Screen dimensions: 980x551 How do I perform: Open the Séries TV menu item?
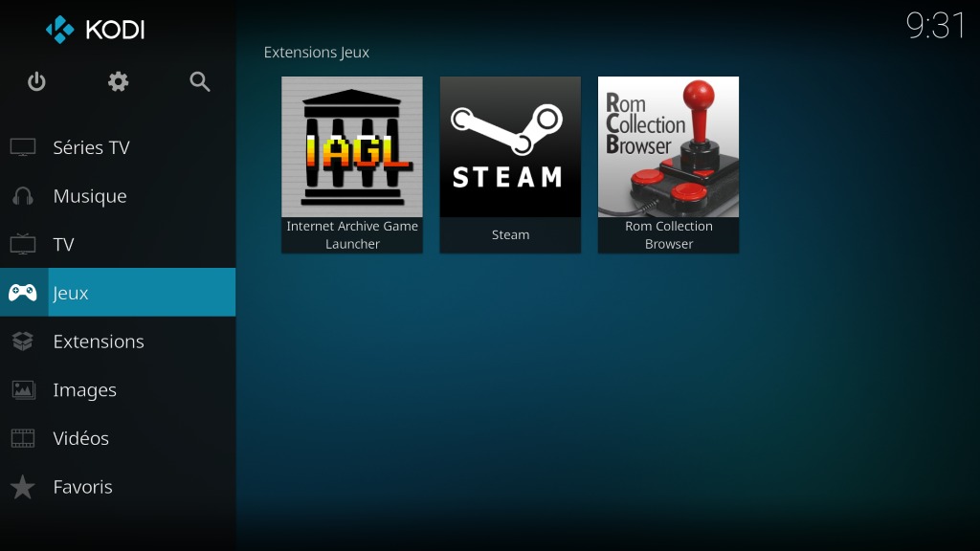(118, 147)
